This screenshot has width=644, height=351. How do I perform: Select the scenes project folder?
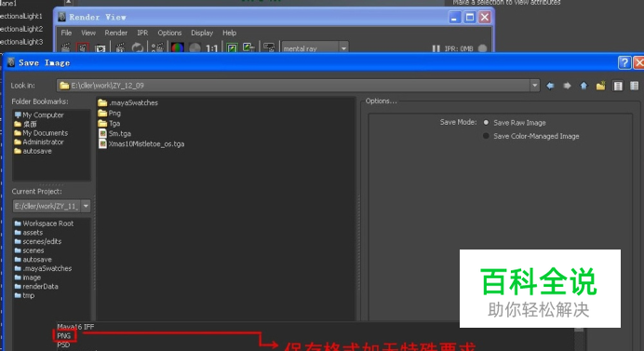tap(29, 250)
